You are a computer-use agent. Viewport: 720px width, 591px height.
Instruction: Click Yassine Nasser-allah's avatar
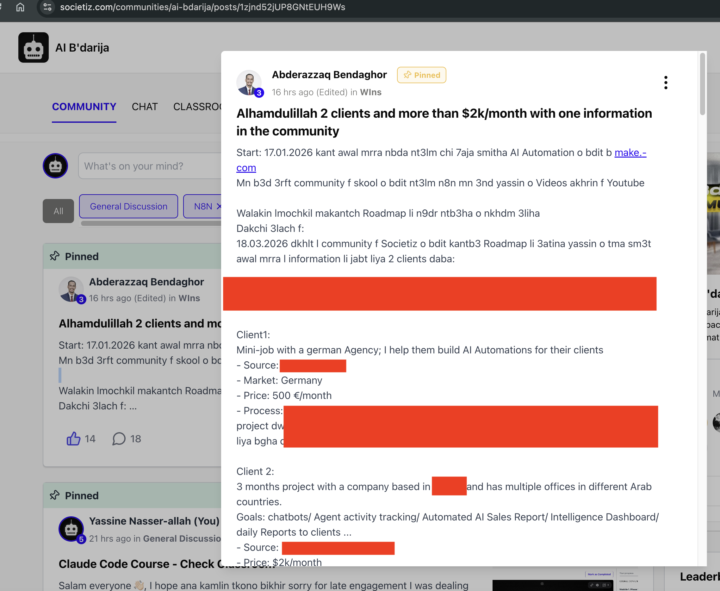click(x=71, y=529)
